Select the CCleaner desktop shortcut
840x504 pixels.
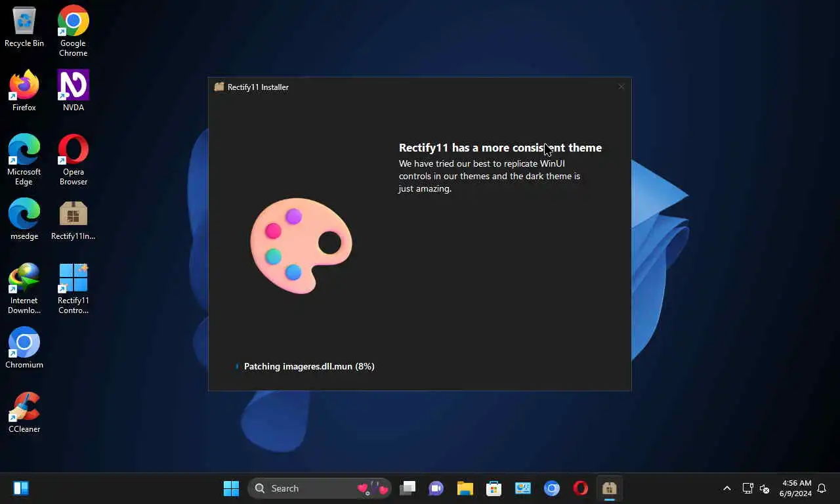24,412
